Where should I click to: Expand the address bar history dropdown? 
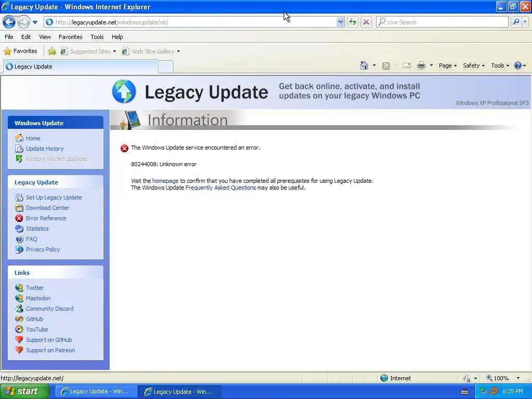pos(340,22)
